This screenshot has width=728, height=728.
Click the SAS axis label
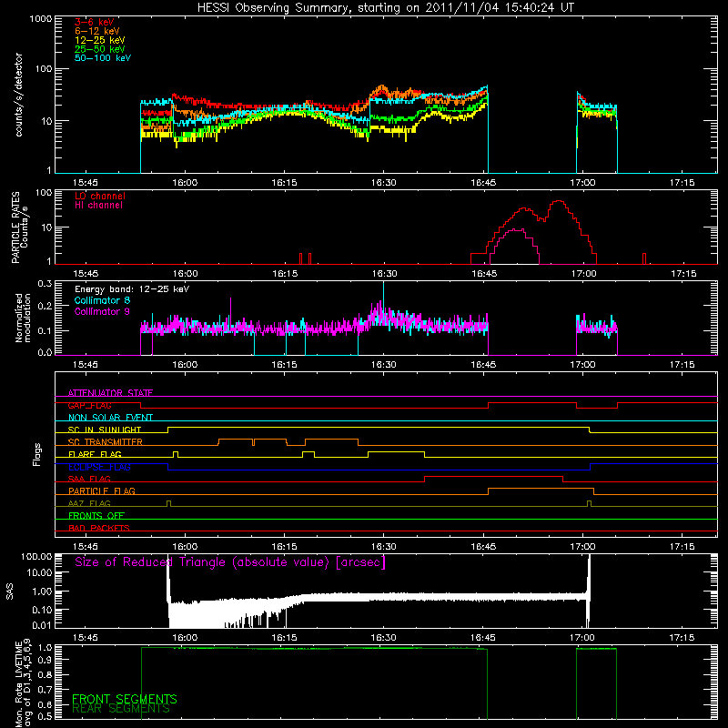[9, 591]
